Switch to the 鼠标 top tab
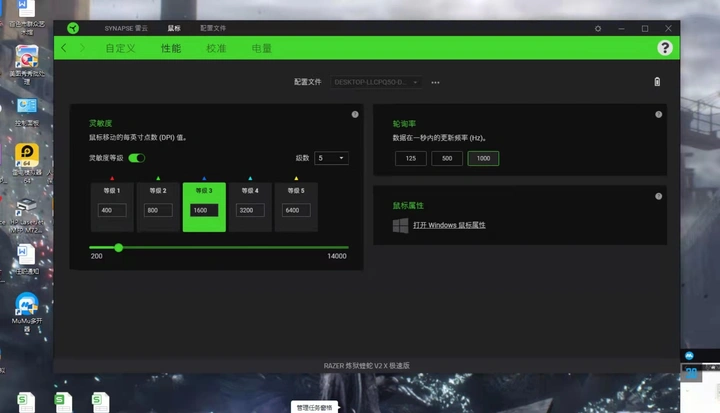The height and width of the screenshot is (413, 720). [174, 28]
